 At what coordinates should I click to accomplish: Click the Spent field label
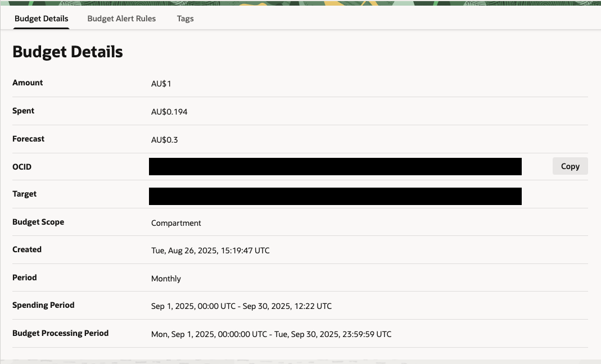tap(24, 111)
